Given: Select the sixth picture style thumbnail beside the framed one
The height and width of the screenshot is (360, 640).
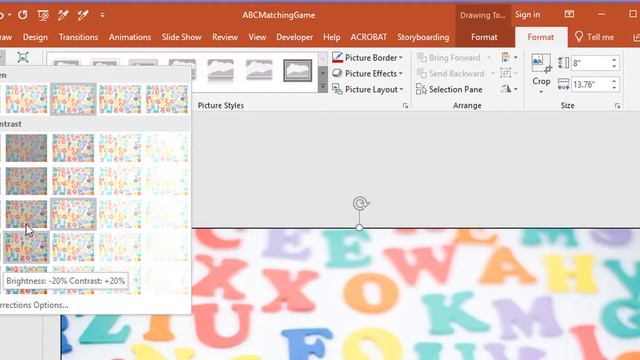Looking at the screenshot, I should point(259,70).
